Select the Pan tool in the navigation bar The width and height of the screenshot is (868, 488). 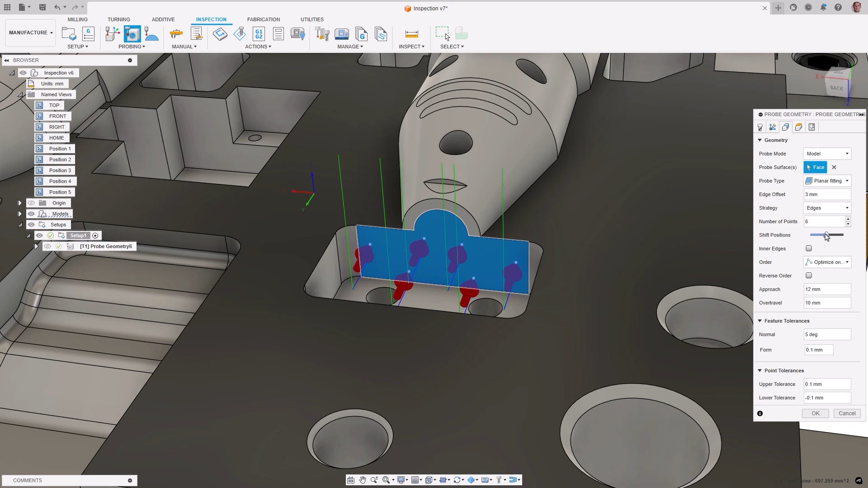(363, 480)
